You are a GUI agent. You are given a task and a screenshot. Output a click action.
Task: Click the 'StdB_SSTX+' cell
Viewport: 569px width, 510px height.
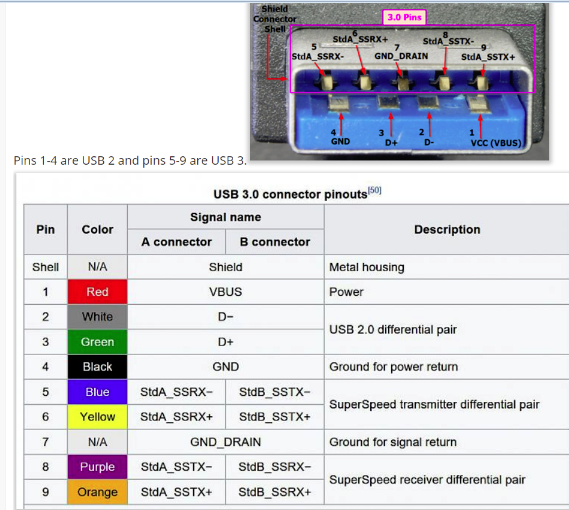[275, 417]
